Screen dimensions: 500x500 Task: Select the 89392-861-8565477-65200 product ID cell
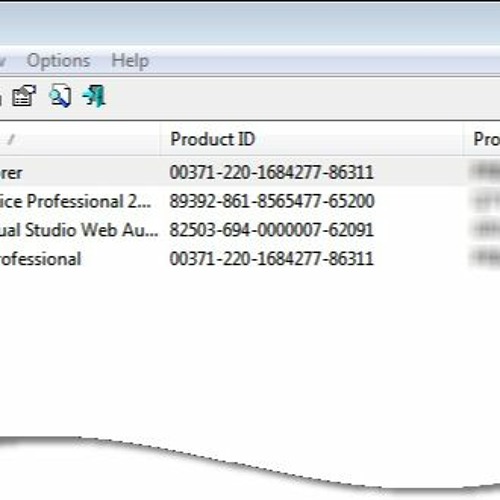click(x=272, y=201)
